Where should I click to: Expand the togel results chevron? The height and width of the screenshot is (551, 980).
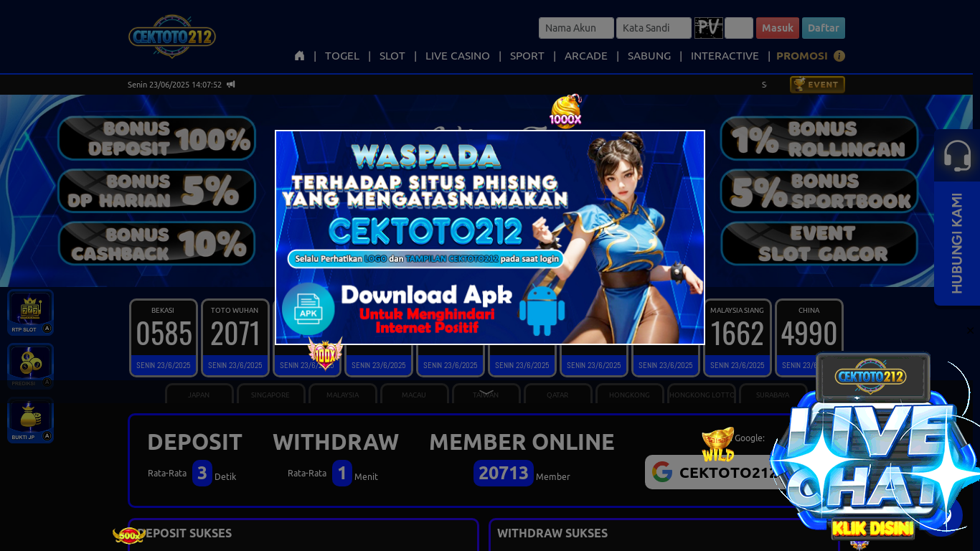click(x=486, y=392)
